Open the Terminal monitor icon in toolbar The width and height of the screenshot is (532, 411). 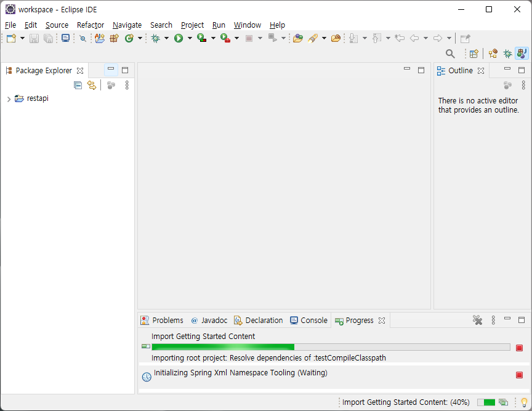point(65,38)
